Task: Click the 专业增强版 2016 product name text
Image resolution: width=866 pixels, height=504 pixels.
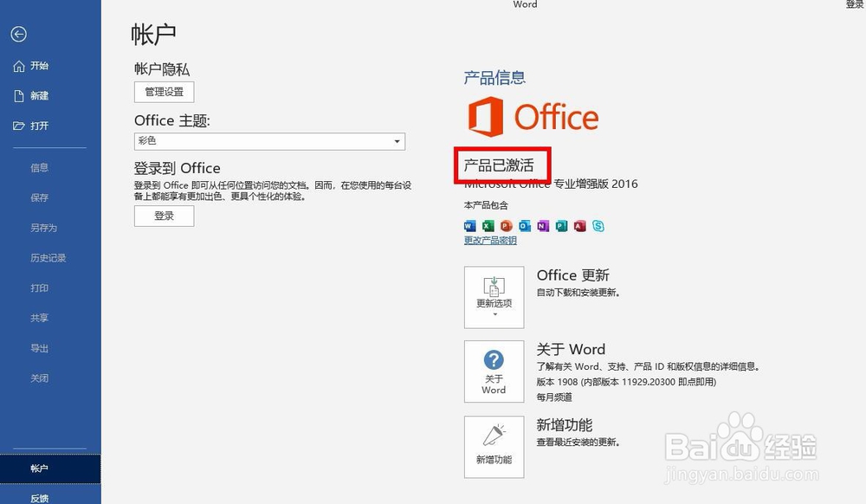Action: coord(596,184)
